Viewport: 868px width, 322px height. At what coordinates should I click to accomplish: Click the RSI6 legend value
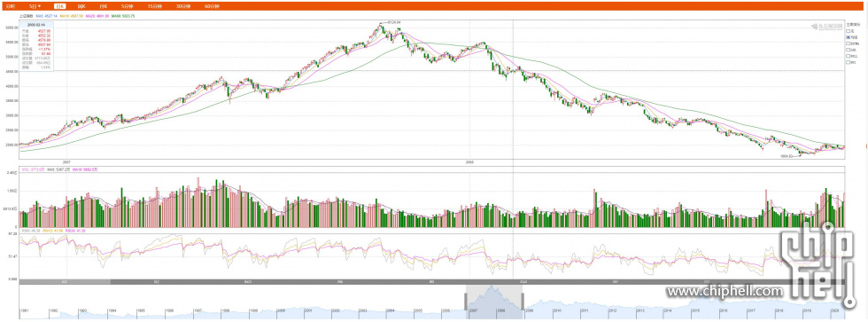(31, 231)
